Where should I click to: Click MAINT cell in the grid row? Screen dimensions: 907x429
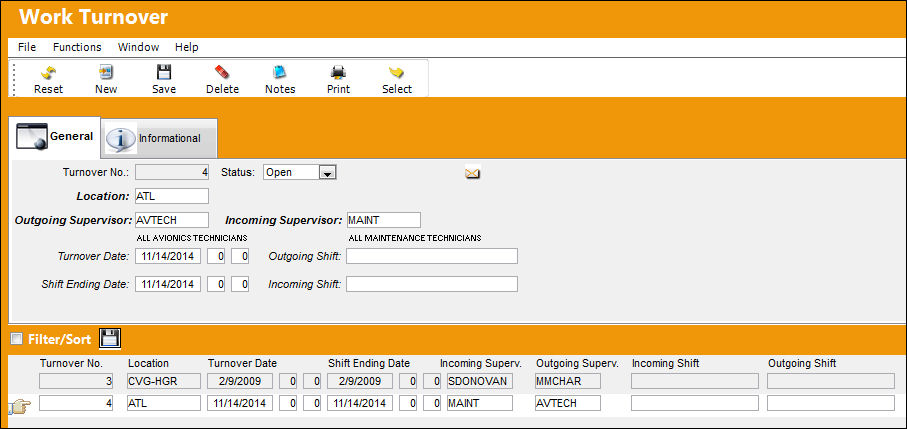coord(480,403)
